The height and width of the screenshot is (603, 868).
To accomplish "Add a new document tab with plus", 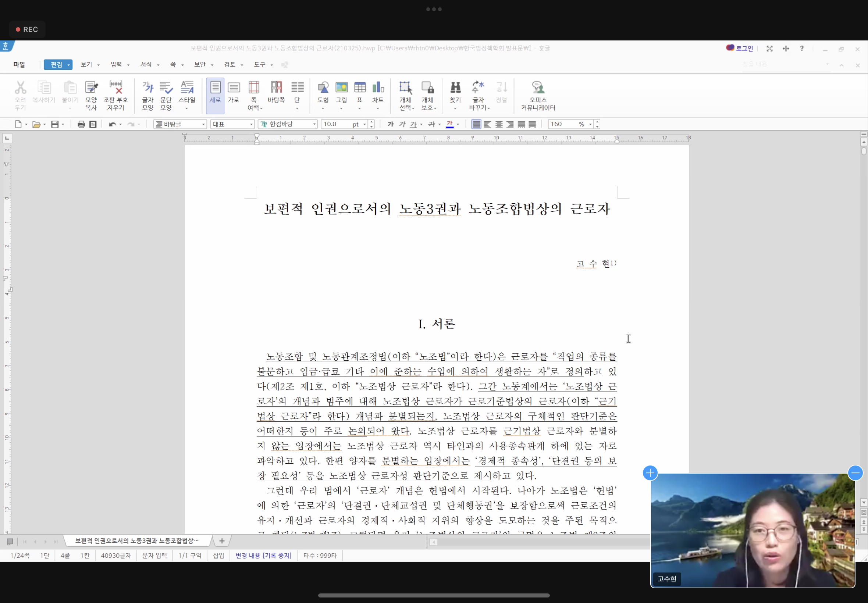I will pyautogui.click(x=222, y=541).
